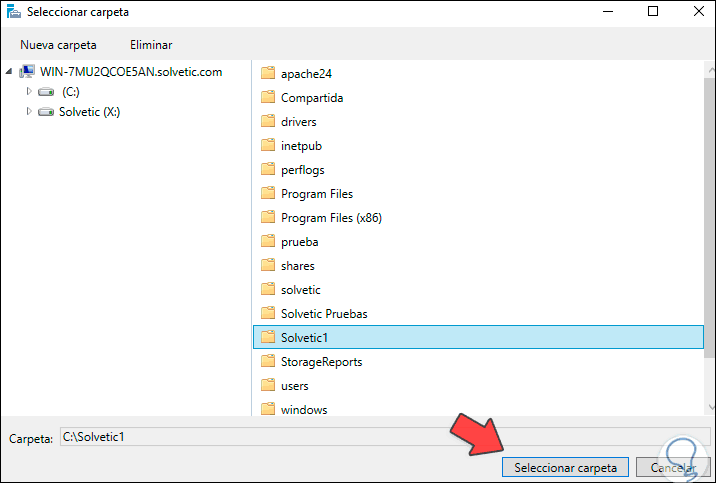The image size is (716, 483).
Task: Click the shares folder icon
Action: point(268,265)
